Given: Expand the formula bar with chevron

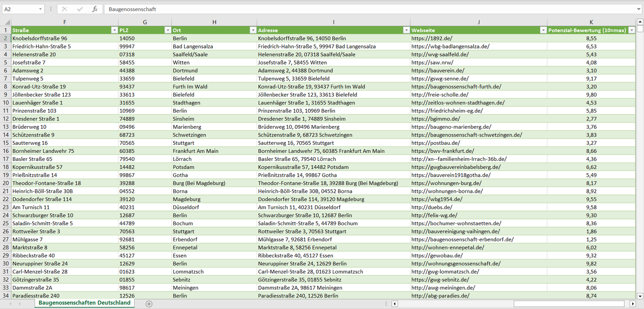Looking at the screenshot, I should coord(639,9).
